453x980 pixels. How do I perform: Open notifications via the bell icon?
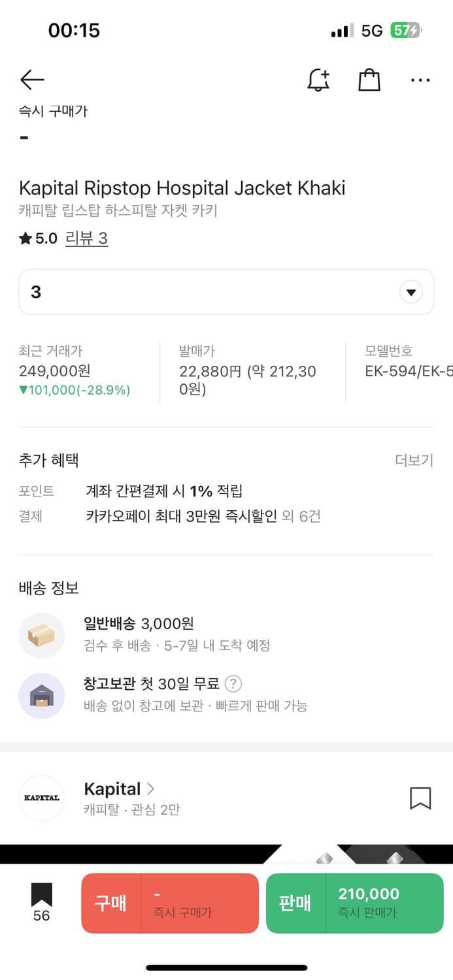coord(318,79)
